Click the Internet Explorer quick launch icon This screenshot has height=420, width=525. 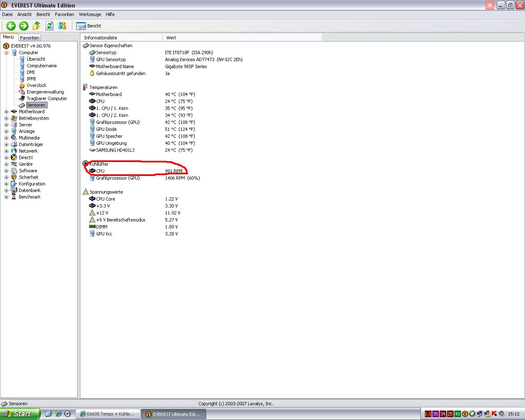point(58,414)
